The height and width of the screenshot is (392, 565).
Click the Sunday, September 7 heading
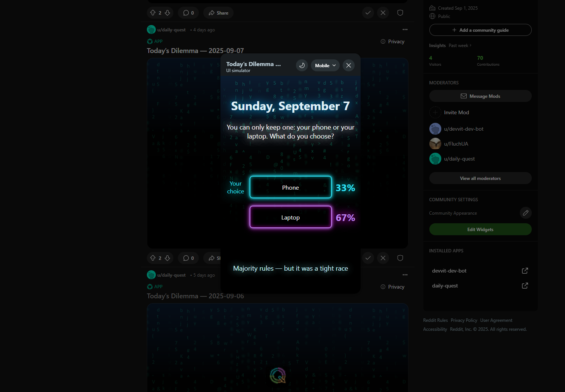290,106
